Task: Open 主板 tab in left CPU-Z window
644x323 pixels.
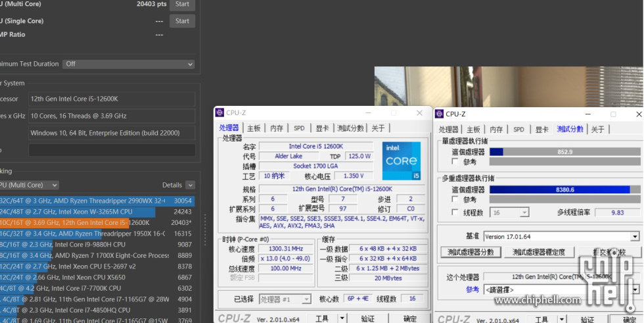Action: [x=254, y=128]
